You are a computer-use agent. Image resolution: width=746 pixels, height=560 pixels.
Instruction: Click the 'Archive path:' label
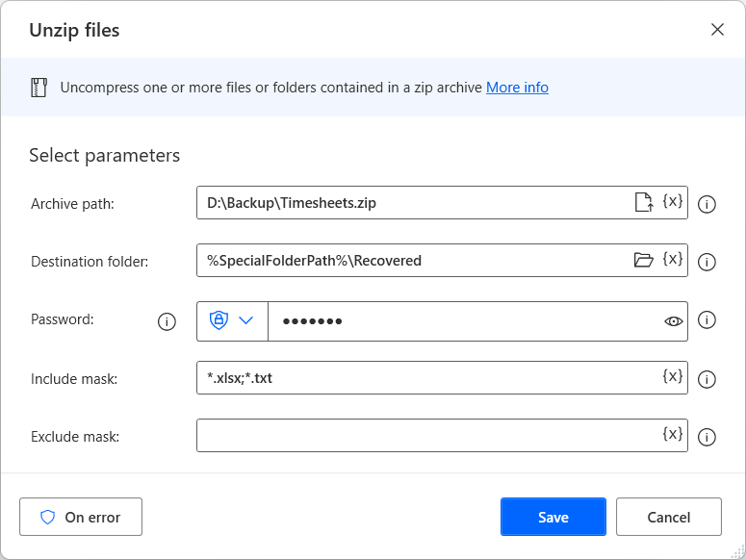point(73,204)
